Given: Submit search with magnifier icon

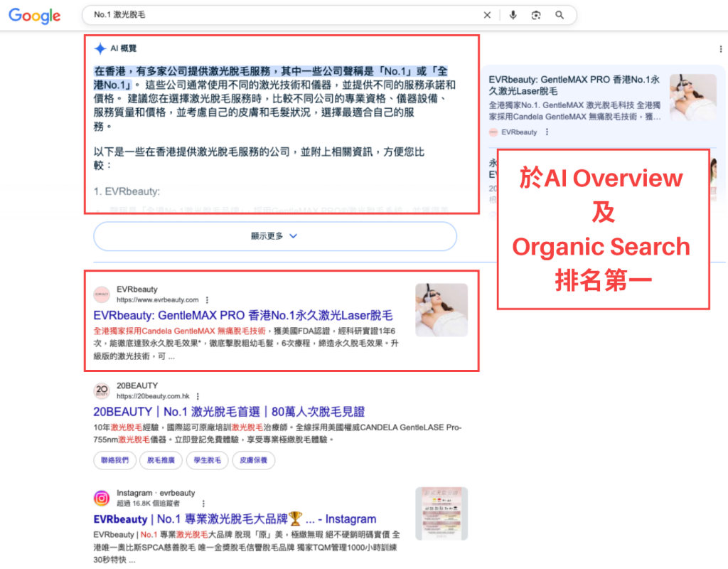Looking at the screenshot, I should point(560,15).
